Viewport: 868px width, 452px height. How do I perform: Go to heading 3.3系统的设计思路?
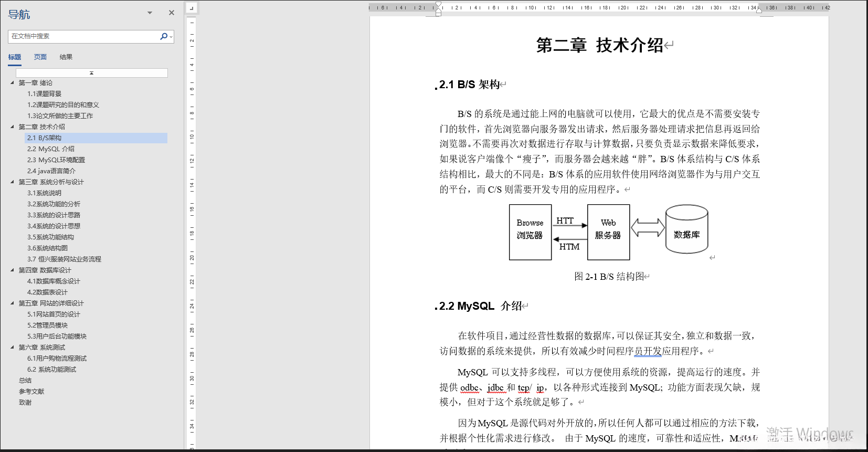click(54, 215)
